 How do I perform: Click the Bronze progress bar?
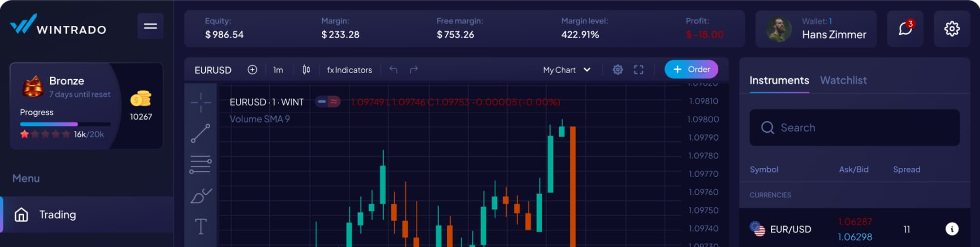65,124
